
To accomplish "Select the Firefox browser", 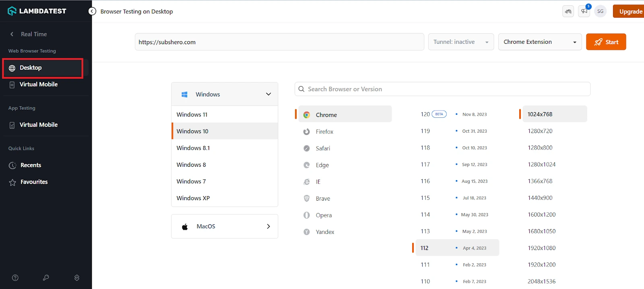I will [324, 132].
